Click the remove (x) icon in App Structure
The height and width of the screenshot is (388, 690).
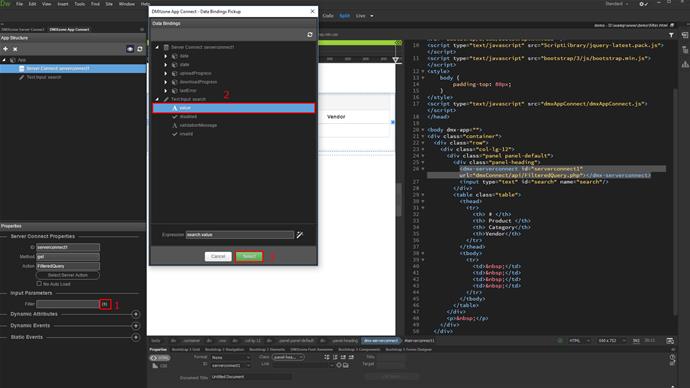[x=15, y=49]
